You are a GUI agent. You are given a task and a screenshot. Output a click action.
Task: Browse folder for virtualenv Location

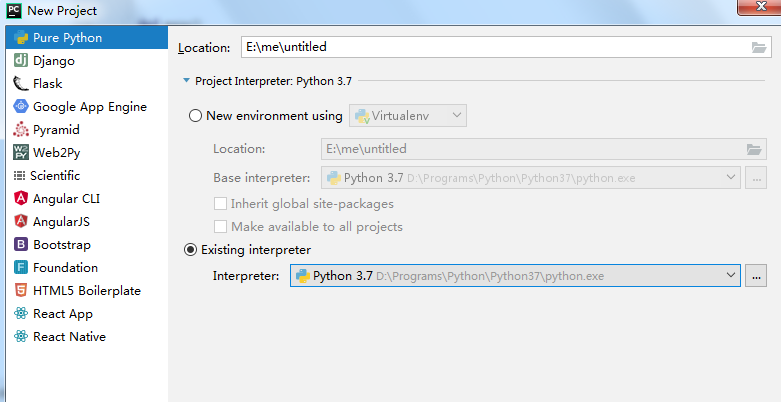point(754,149)
